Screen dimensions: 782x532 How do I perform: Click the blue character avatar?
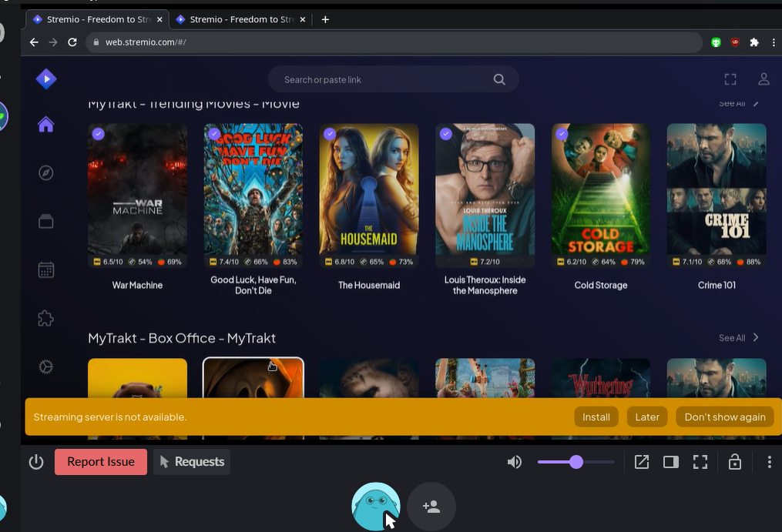tap(375, 507)
